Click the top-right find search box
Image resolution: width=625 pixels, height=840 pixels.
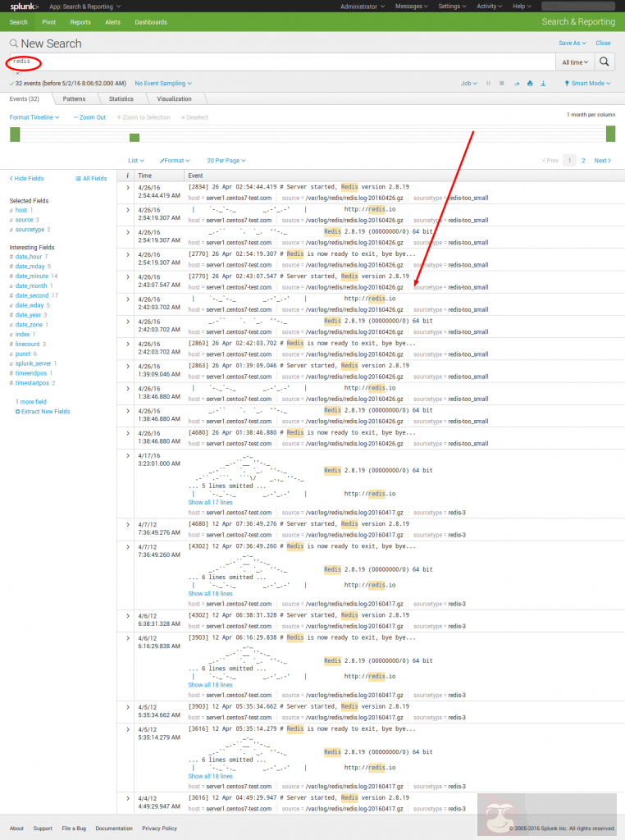[x=578, y=7]
